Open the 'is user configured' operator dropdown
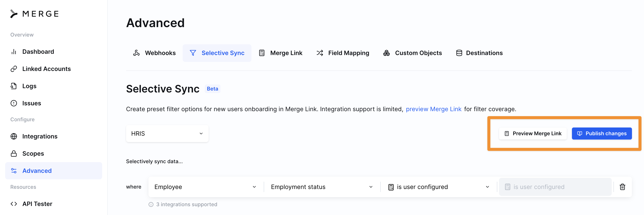 [439, 187]
